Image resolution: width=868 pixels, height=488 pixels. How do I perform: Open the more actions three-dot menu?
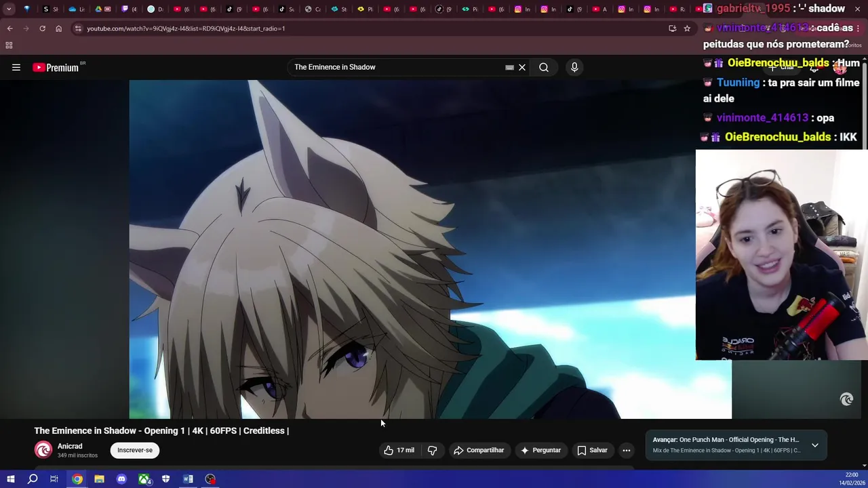pyautogui.click(x=627, y=450)
